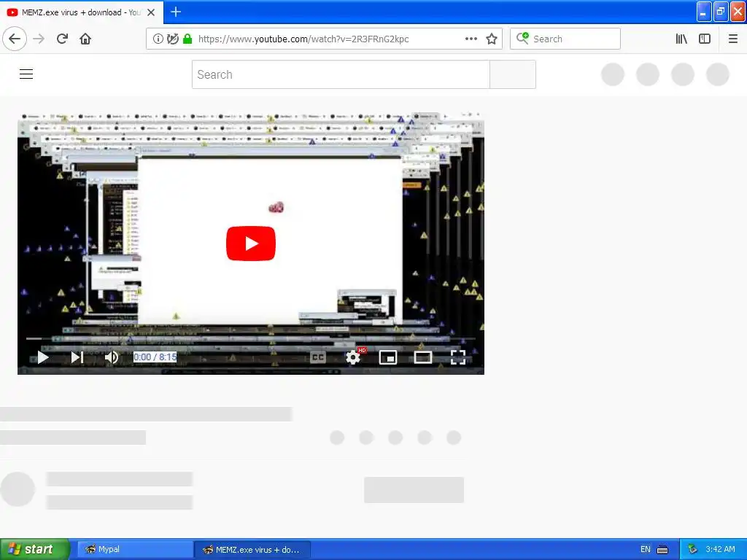View the secure connection padlock details
747x560 pixels.
point(187,39)
